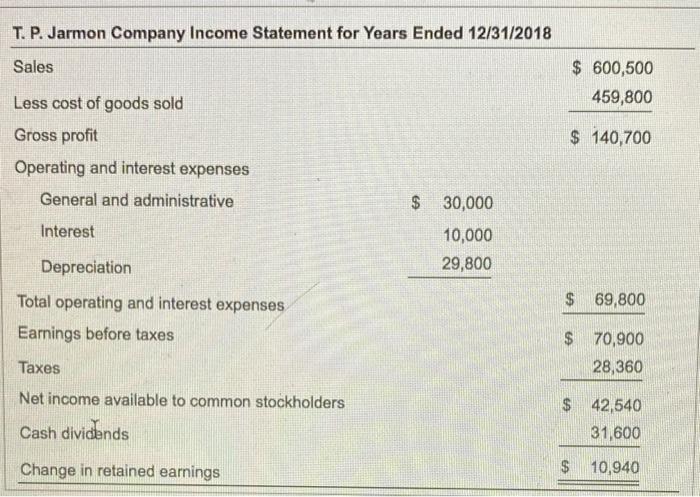Select the Earnings before taxes label
700x497 pixels.
[x=96, y=334]
